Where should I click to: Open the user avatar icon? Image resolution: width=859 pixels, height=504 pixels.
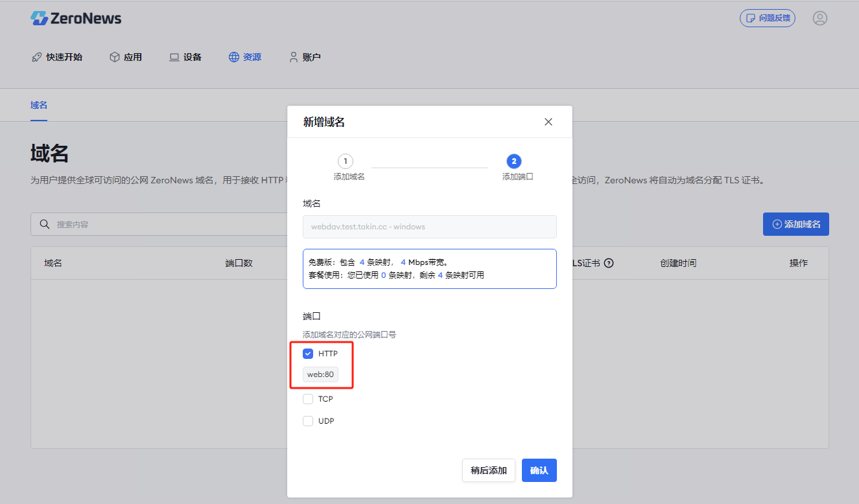820,18
